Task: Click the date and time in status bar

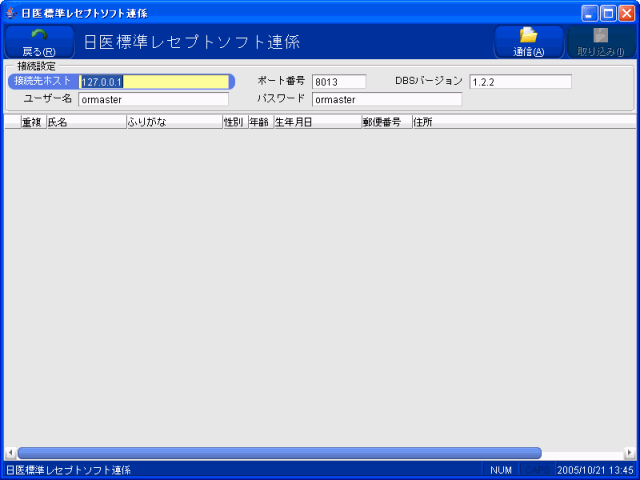Action: click(x=595, y=470)
